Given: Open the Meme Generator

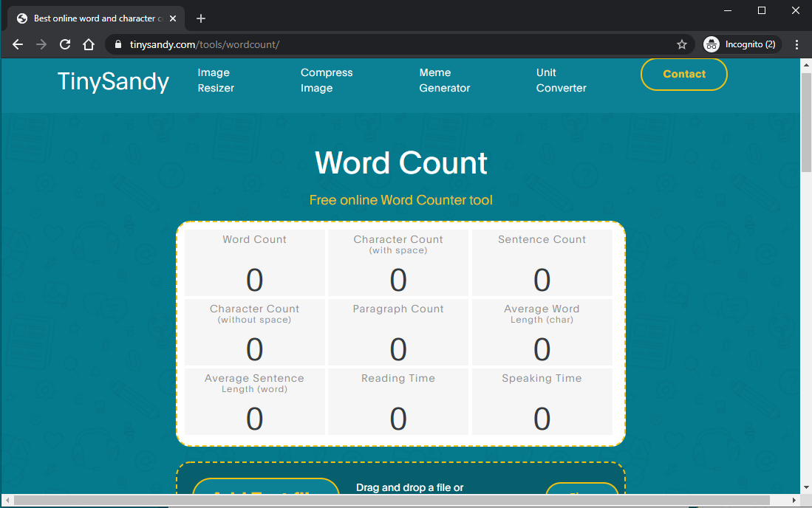Looking at the screenshot, I should pyautogui.click(x=444, y=80).
